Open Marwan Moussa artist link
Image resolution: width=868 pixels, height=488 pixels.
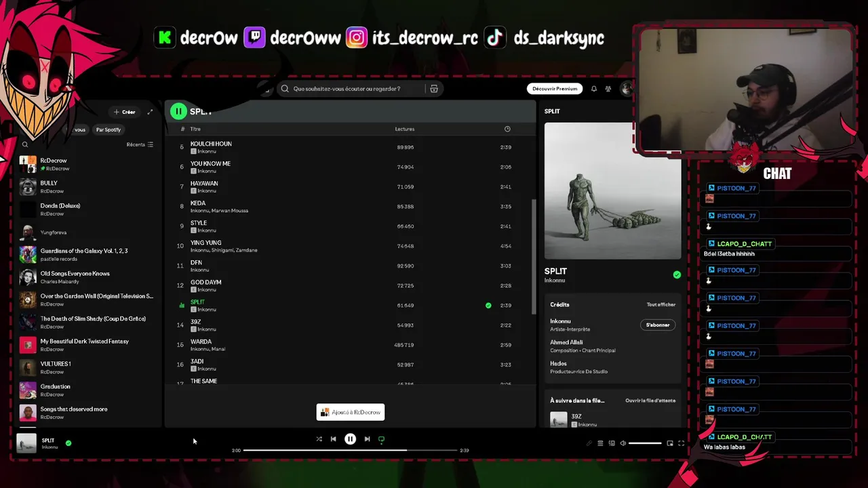(230, 211)
